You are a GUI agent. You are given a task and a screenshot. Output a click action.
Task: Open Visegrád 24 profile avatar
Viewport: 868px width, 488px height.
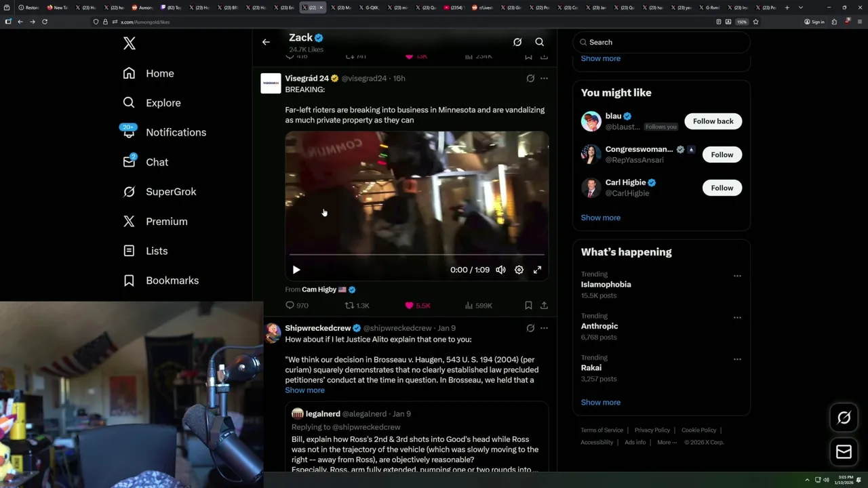271,83
